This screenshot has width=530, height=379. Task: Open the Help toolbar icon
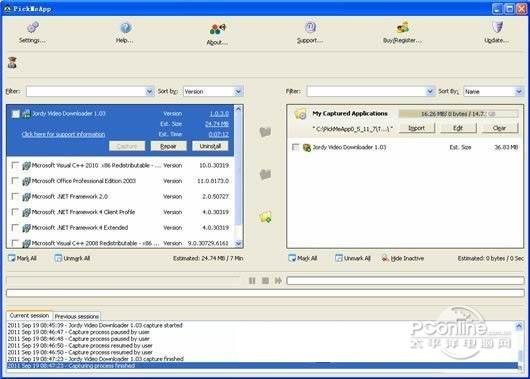[125, 27]
